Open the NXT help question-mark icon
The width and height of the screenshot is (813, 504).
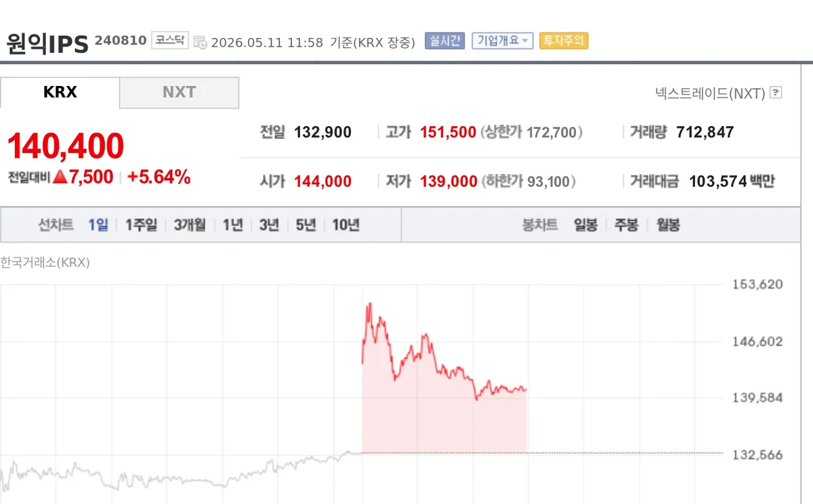(x=776, y=93)
